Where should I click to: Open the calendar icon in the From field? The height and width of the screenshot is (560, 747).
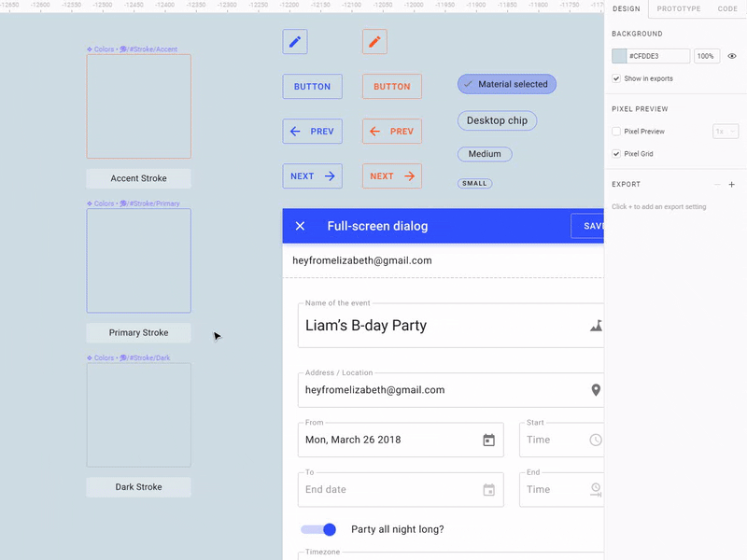(x=488, y=440)
